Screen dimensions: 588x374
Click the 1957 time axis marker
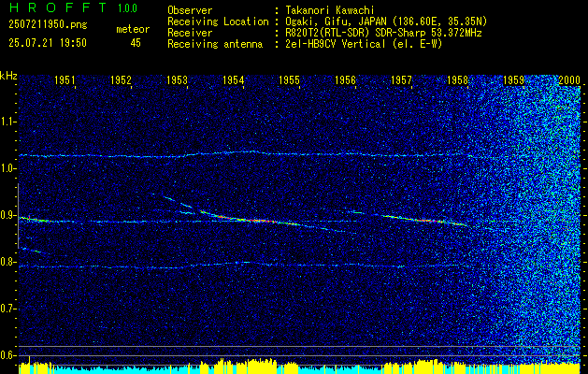(401, 79)
